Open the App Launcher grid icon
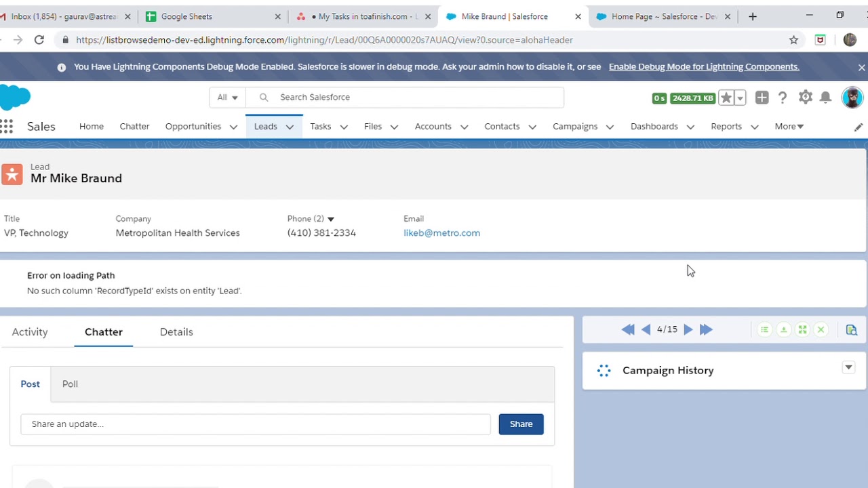Viewport: 868px width, 488px height. click(6, 126)
